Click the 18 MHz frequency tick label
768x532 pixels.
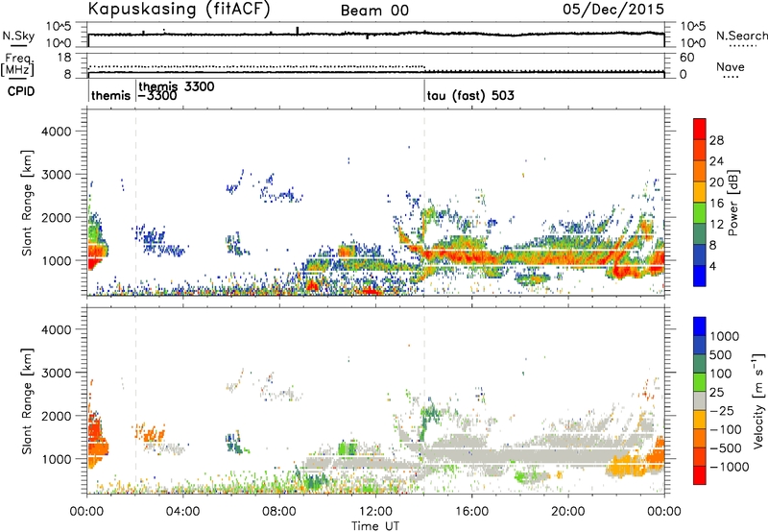pos(65,58)
